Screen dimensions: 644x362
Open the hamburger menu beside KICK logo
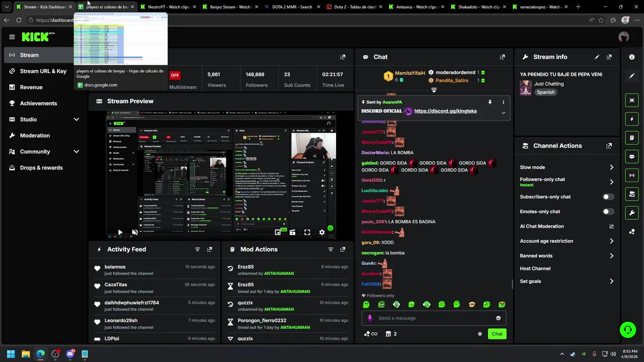pos(12,37)
